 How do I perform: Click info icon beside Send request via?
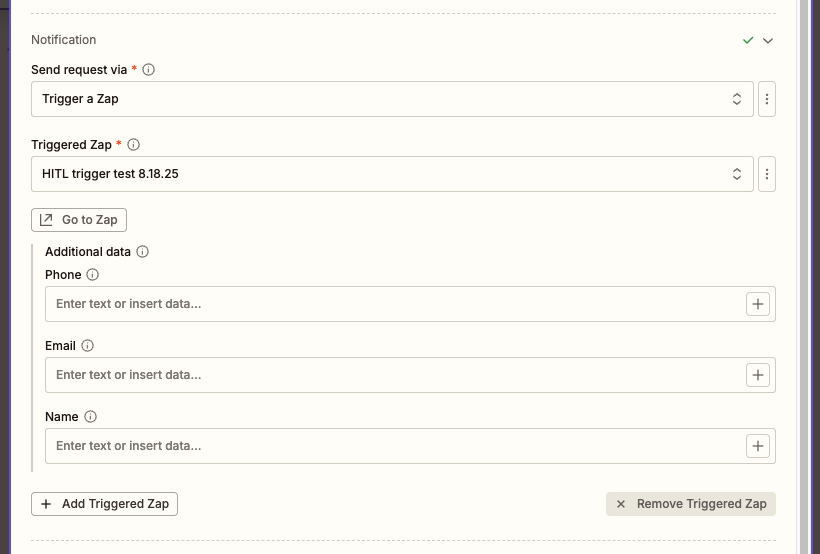coord(149,70)
